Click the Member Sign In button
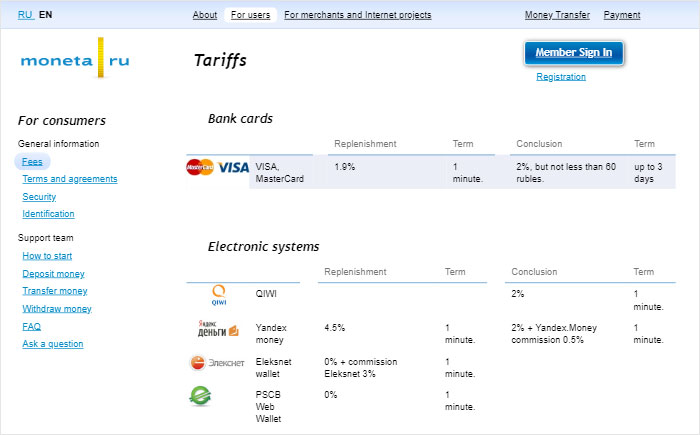Screen dimensions: 700x435 click(574, 53)
